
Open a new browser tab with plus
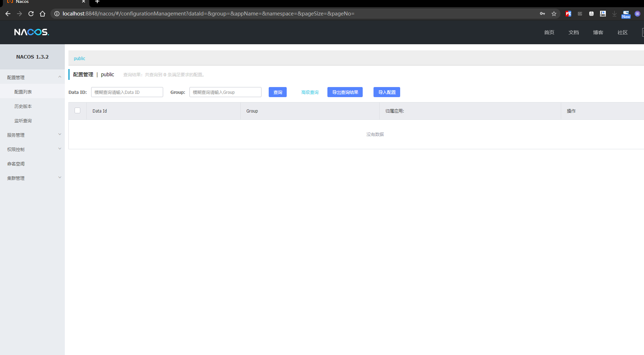coord(97,2)
